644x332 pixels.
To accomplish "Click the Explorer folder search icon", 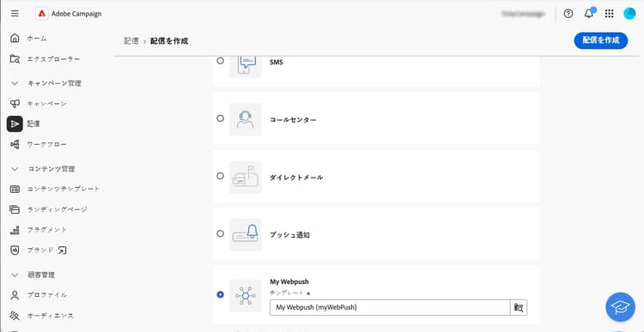I will coord(15,58).
